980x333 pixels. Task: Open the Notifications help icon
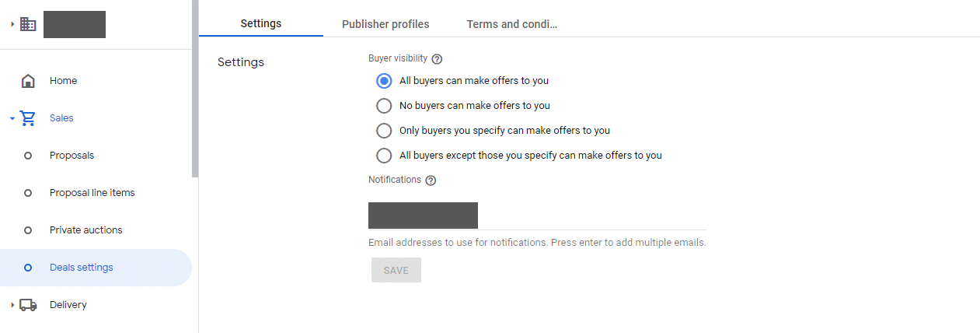431,180
